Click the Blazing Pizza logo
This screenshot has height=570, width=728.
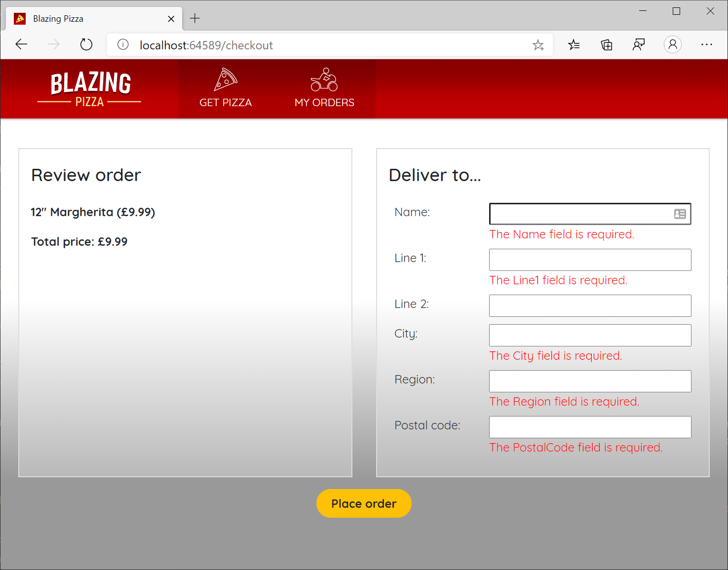[x=89, y=89]
